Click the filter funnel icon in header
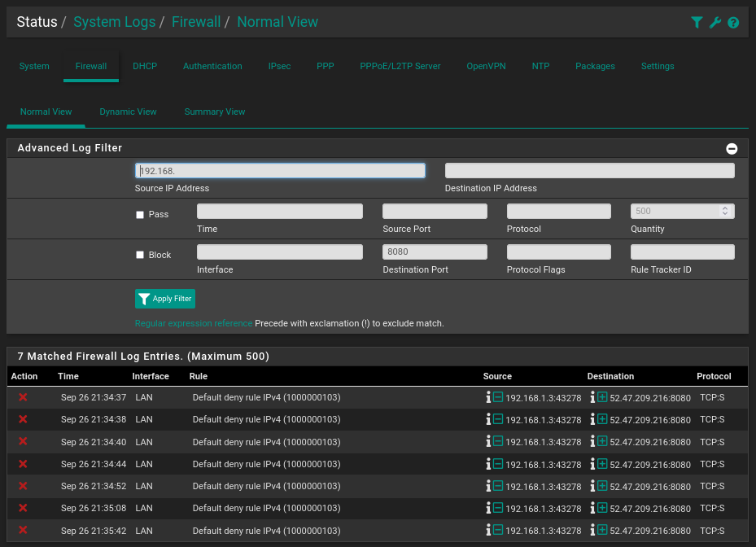Screen dimensions: 756x547 [x=697, y=23]
